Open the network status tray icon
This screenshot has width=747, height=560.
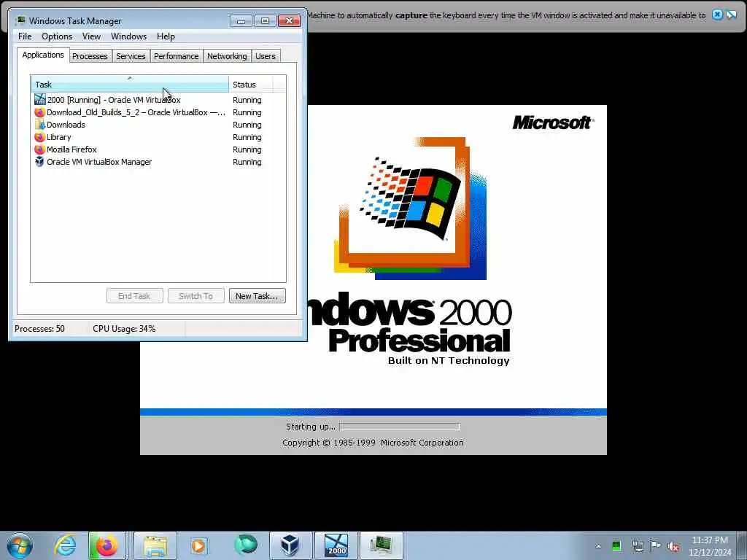[638, 546]
